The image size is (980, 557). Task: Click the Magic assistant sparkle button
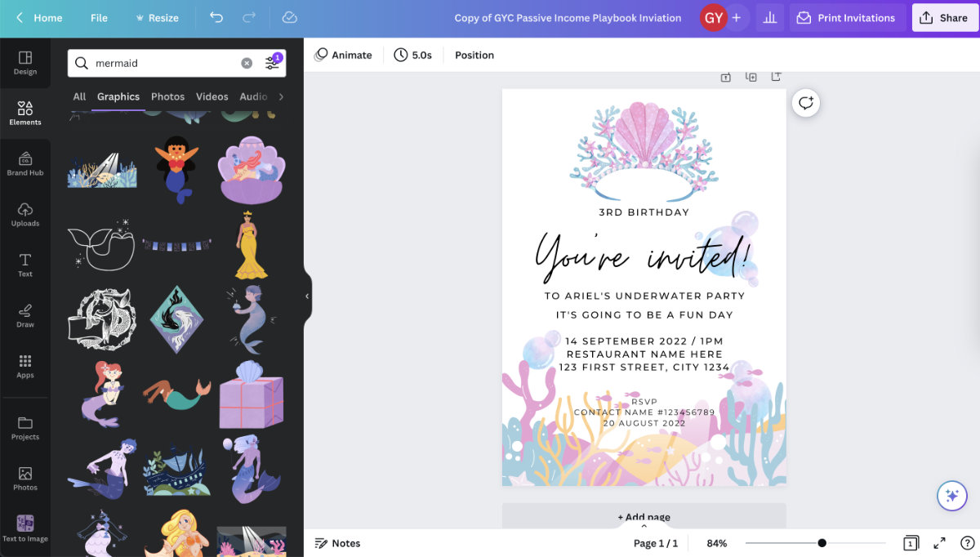(951, 495)
